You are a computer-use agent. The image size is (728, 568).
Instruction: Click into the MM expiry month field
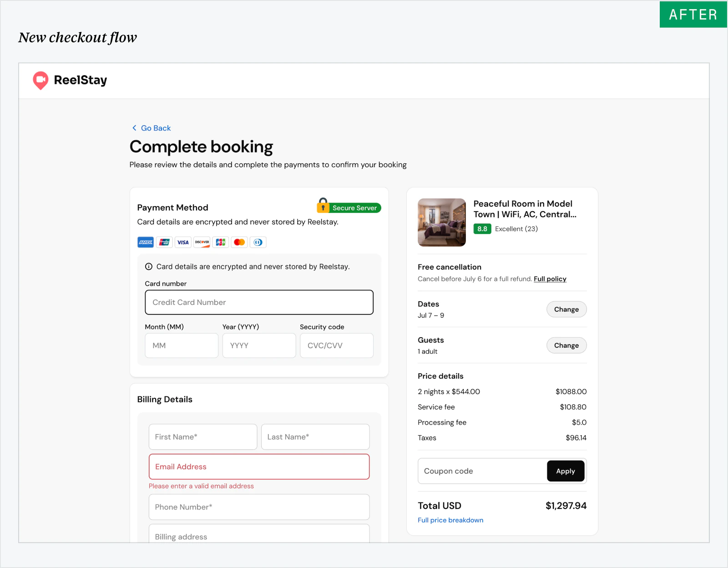(182, 345)
